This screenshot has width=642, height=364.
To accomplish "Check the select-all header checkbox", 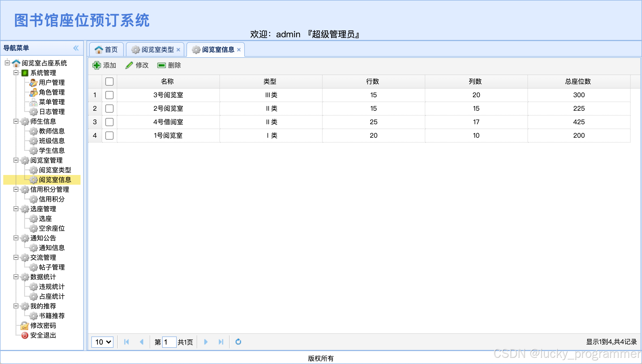I will [109, 82].
